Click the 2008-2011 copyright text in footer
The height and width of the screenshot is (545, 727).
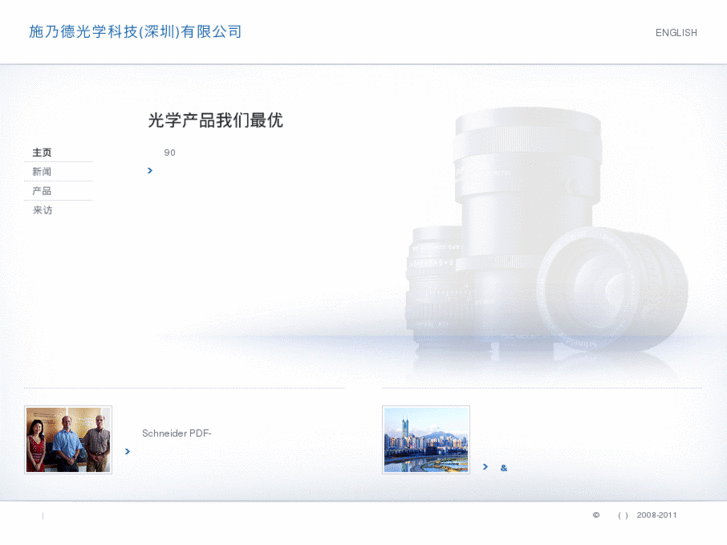coord(657,515)
